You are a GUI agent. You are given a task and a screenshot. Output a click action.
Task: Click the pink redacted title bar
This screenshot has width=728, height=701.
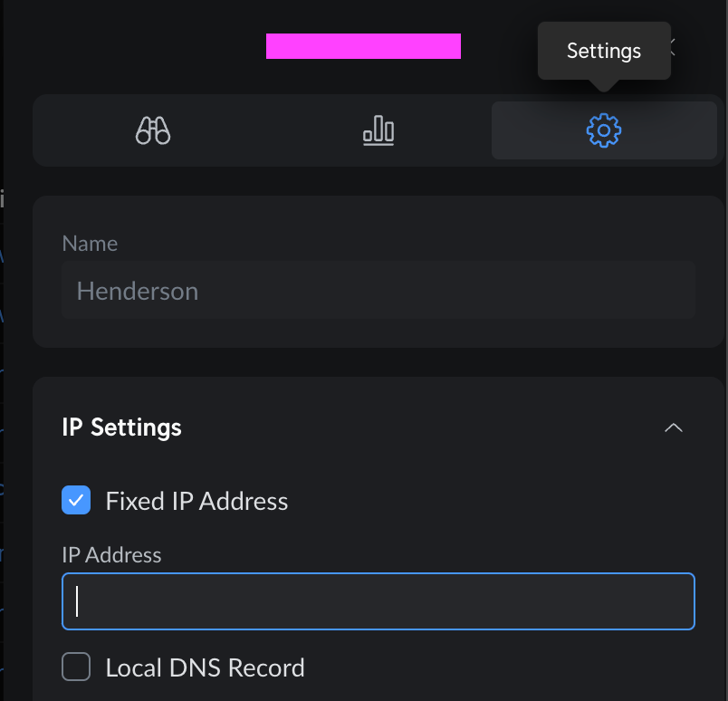(363, 46)
